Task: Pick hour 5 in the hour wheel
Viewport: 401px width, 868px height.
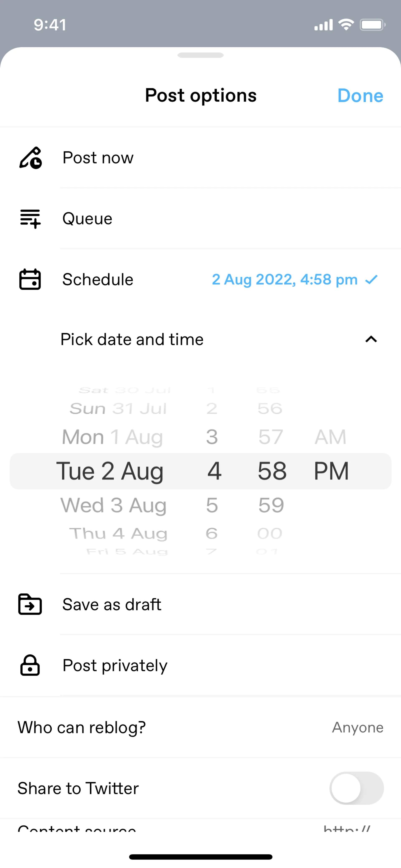Action: tap(212, 505)
